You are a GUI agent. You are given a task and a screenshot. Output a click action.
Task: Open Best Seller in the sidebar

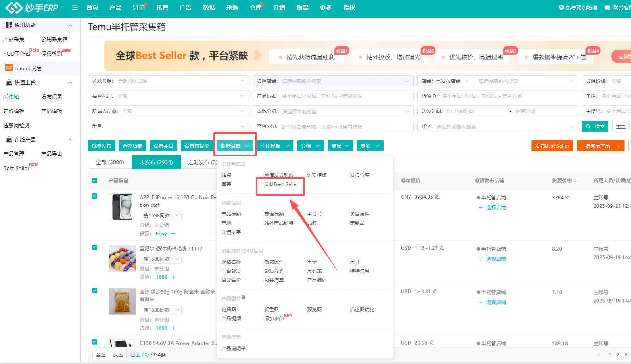16,168
